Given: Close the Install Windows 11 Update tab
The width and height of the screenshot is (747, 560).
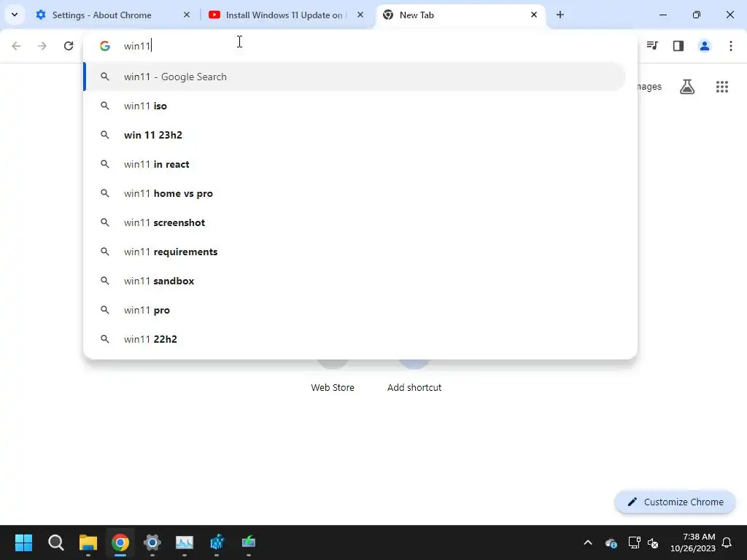Looking at the screenshot, I should tap(360, 15).
